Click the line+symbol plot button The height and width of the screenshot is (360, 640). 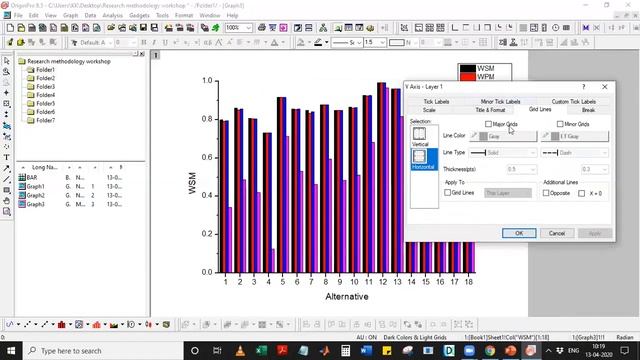click(x=44, y=324)
